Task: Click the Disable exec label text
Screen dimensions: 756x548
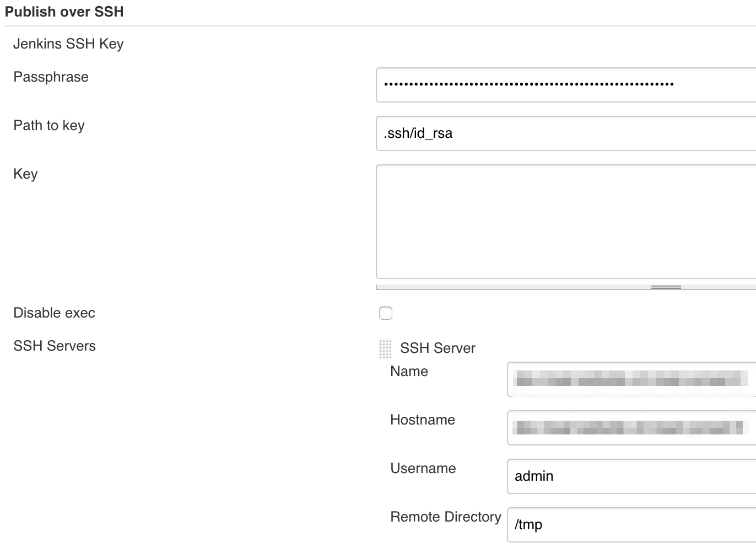Action: 54,313
